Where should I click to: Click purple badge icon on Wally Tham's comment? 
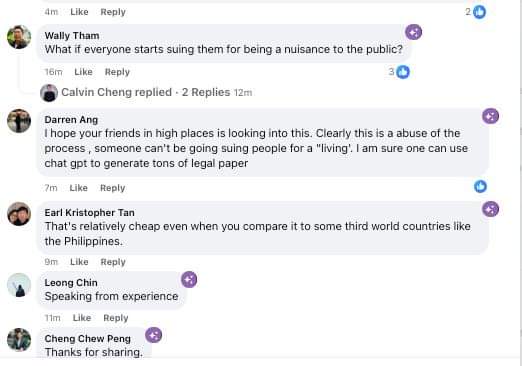[x=413, y=32]
